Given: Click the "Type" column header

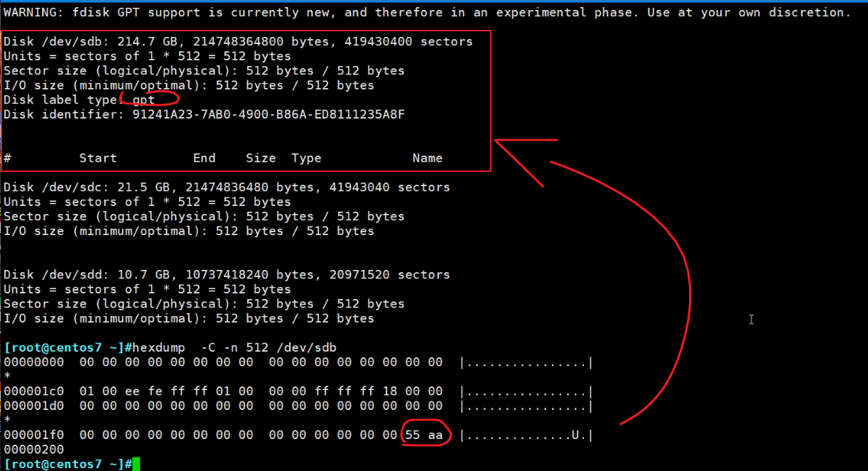Looking at the screenshot, I should click(x=306, y=158).
